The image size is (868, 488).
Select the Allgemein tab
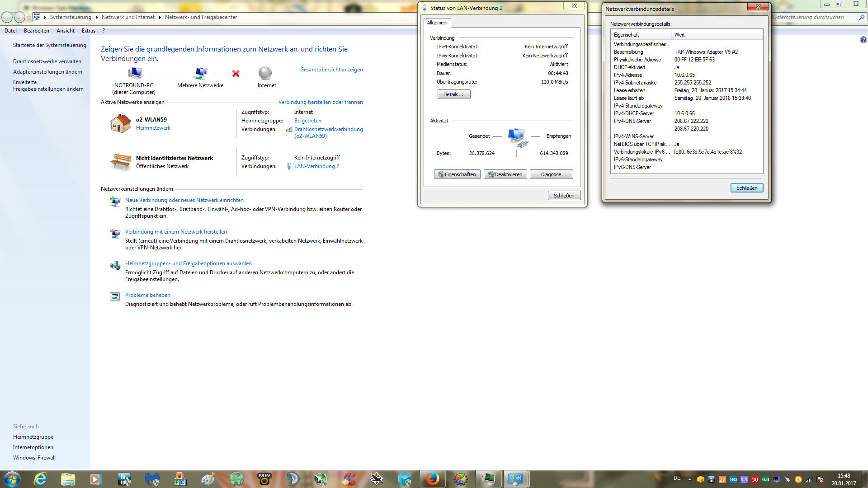(437, 23)
